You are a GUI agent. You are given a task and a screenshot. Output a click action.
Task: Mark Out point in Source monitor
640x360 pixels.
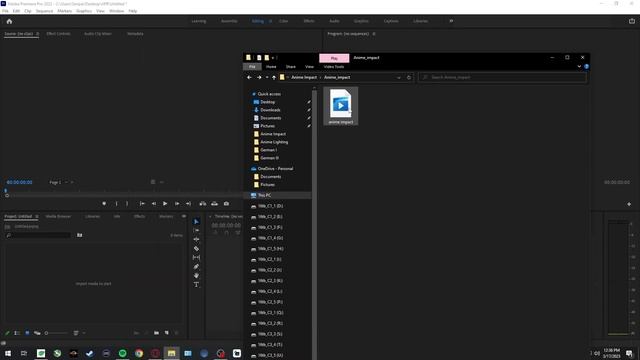click(127, 204)
